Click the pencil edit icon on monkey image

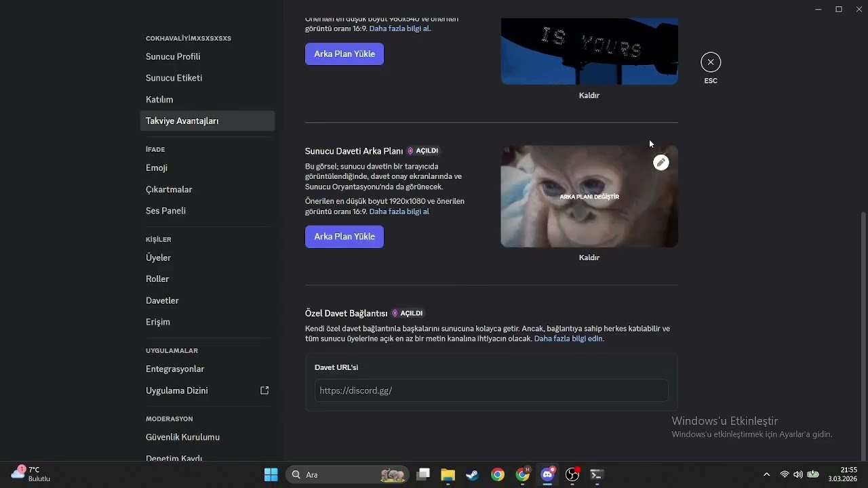(661, 163)
